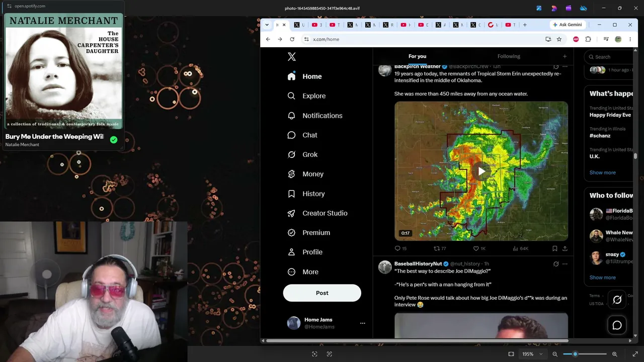Open the media control button in Chrome toolbar
644x362 pixels.
tap(606, 39)
